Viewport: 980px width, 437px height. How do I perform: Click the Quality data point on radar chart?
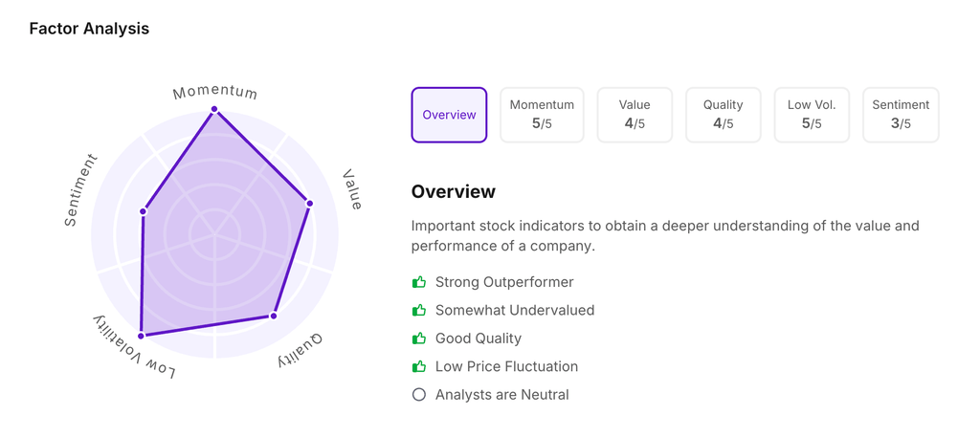[x=274, y=316]
